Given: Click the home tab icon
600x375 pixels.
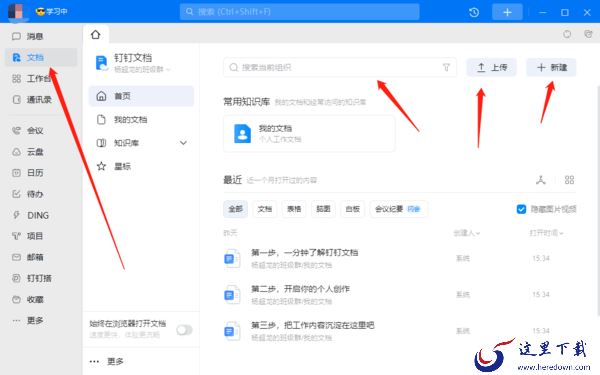Looking at the screenshot, I should click(x=96, y=35).
